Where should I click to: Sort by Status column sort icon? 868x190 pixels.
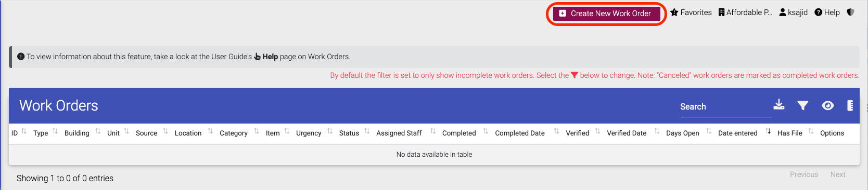click(x=367, y=131)
